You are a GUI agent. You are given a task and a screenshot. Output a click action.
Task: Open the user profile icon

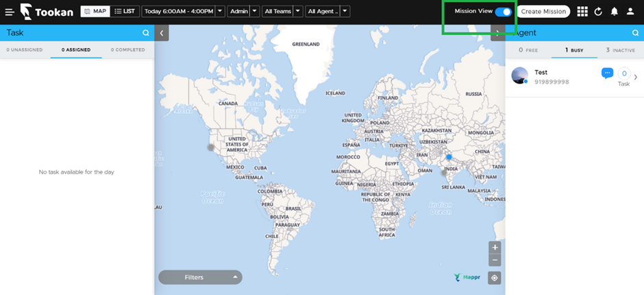630,12
